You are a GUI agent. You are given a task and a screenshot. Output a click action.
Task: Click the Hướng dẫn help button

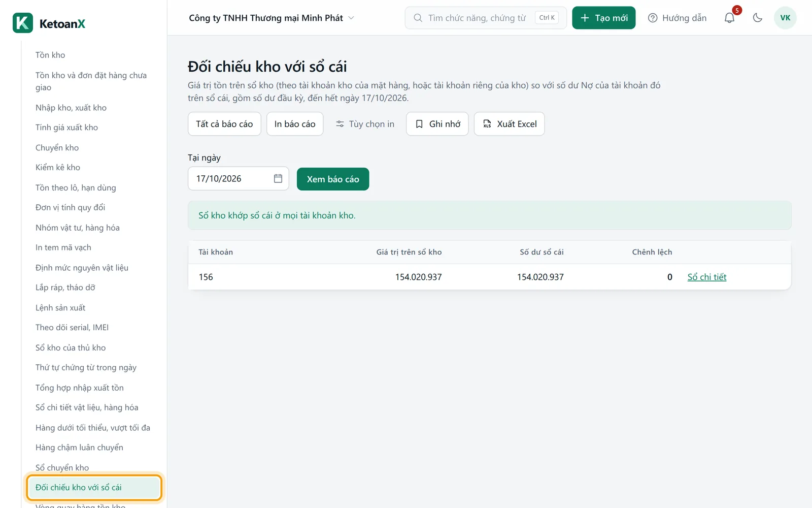(677, 18)
